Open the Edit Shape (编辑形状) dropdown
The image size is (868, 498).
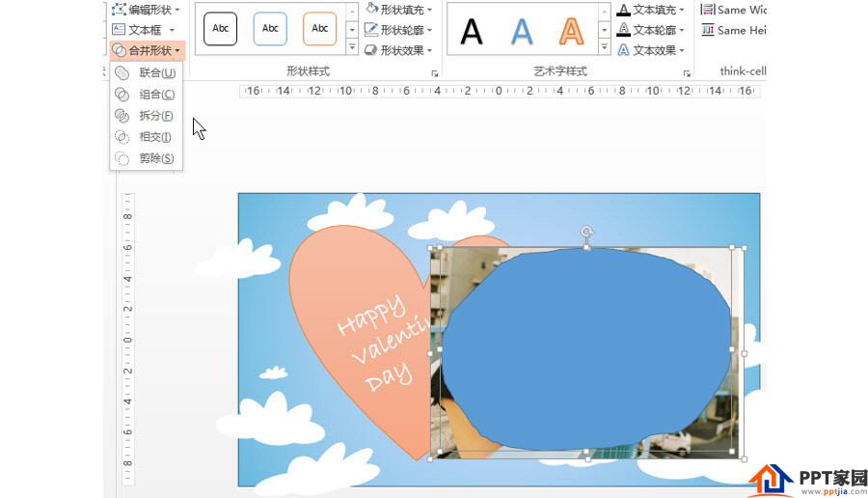pos(147,10)
